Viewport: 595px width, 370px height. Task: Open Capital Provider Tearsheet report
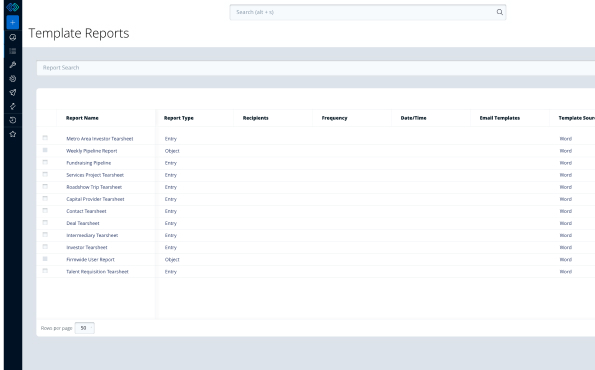(95, 199)
